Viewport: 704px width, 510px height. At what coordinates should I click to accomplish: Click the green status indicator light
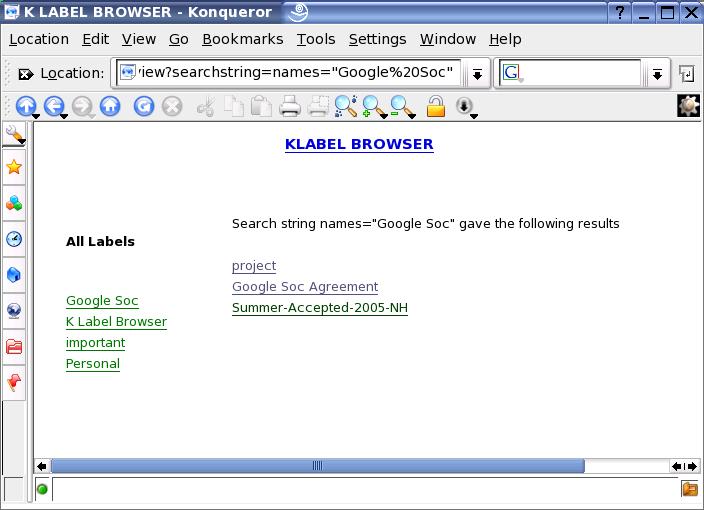point(42,489)
